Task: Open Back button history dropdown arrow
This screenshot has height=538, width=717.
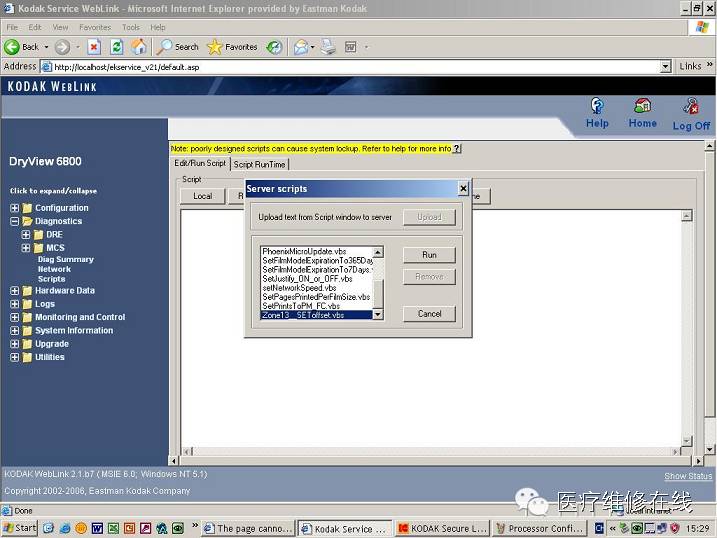Action: coord(46,47)
